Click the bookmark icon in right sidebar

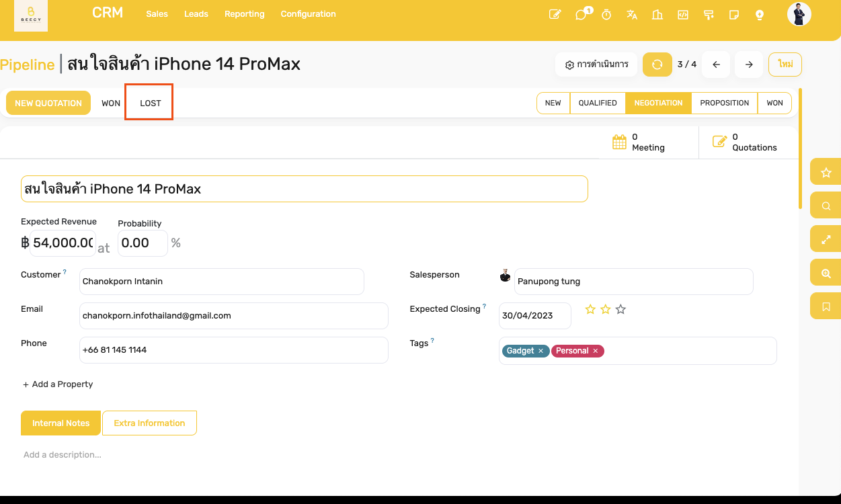coord(826,306)
